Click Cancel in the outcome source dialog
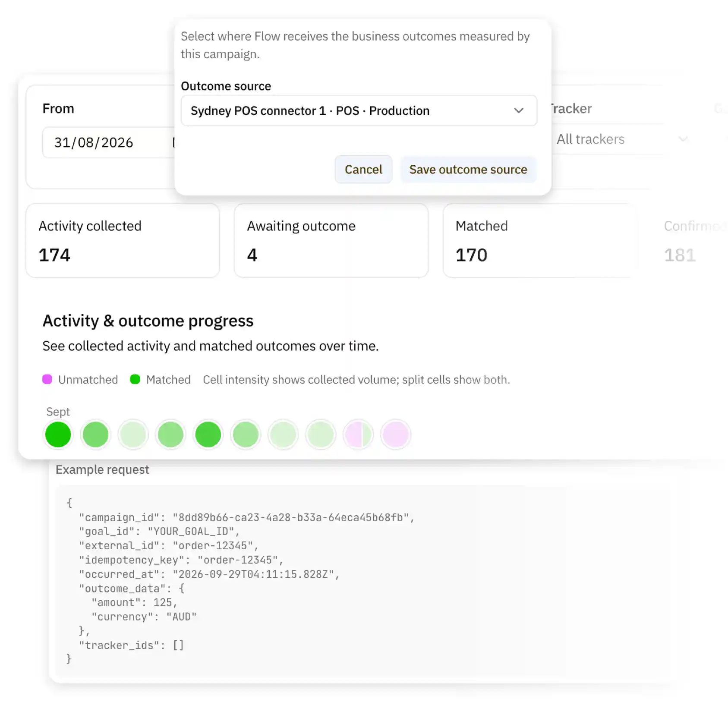This screenshot has height=702, width=728. (363, 170)
